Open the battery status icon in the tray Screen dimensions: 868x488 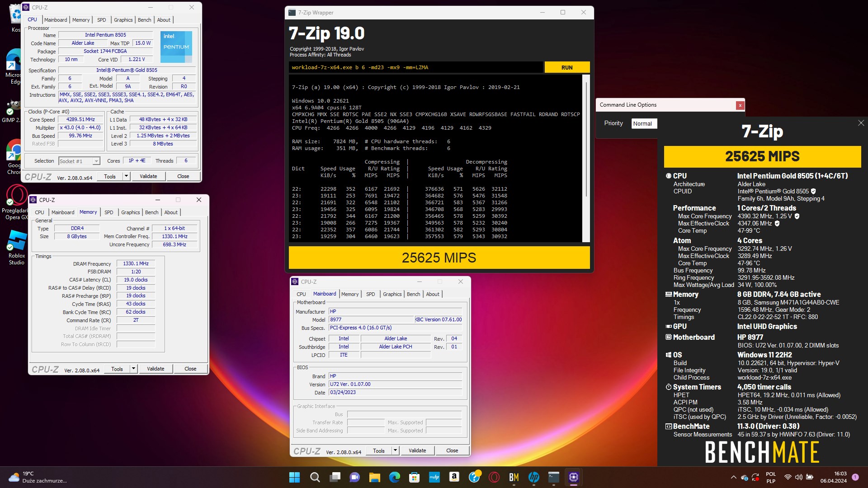pos(810,477)
